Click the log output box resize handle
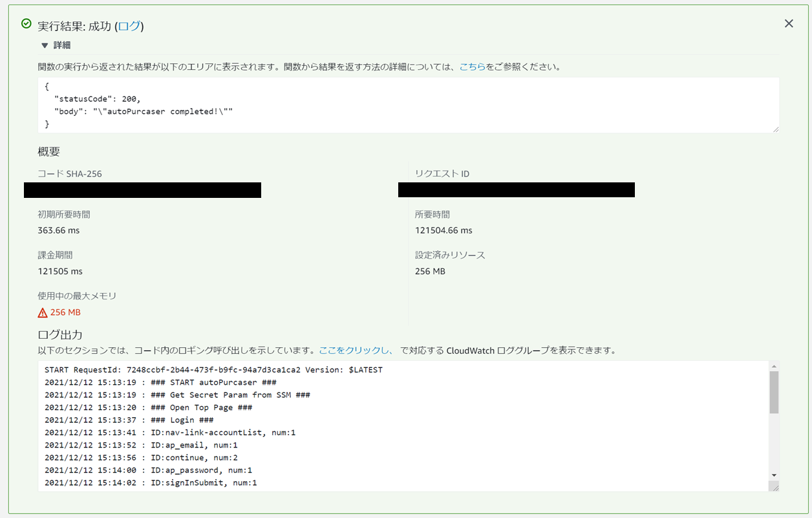Screen dimensions: 812x518 [x=775, y=488]
